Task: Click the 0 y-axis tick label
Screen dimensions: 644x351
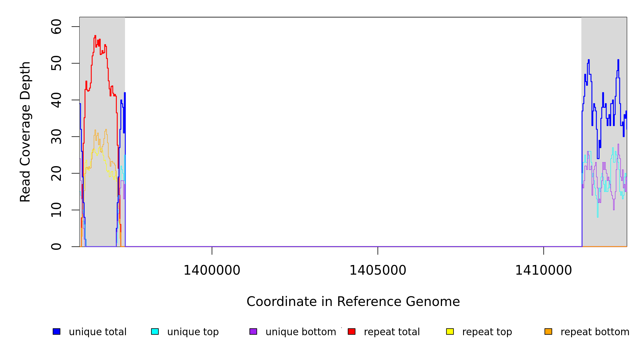Action: (56, 247)
